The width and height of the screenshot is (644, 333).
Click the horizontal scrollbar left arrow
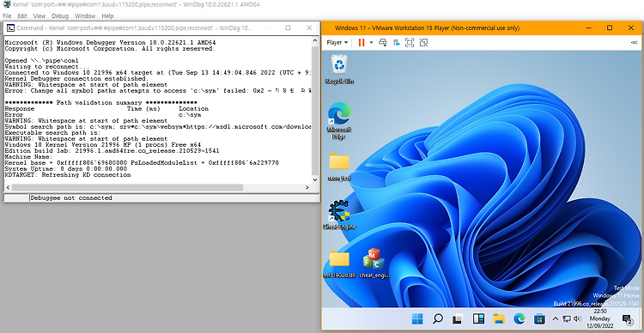(8, 187)
